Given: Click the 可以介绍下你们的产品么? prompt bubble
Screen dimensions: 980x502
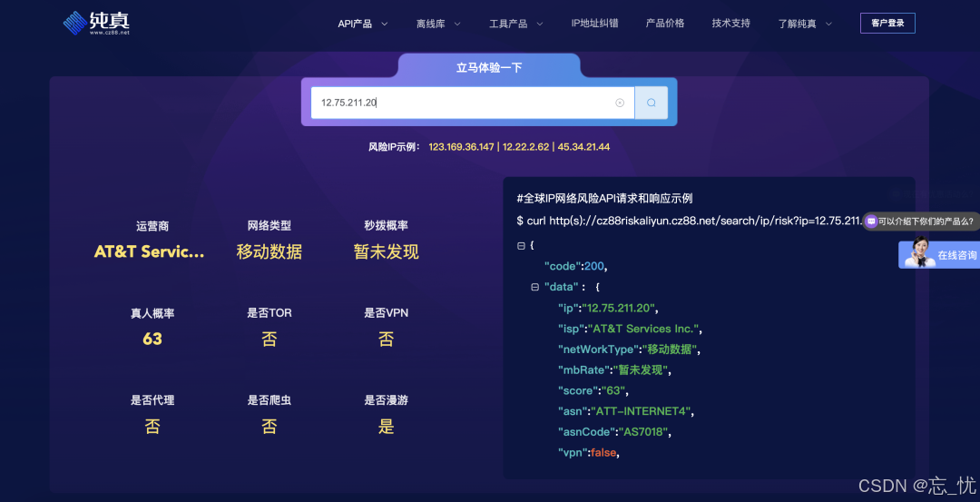Looking at the screenshot, I should (x=921, y=221).
